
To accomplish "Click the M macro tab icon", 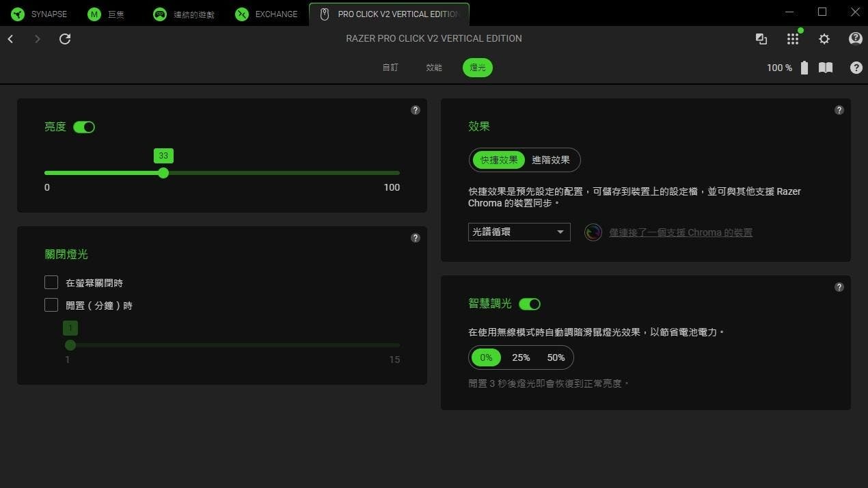I will (94, 14).
